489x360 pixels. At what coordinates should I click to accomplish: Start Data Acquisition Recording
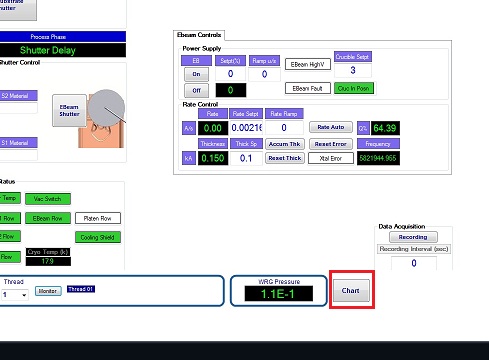tap(413, 237)
